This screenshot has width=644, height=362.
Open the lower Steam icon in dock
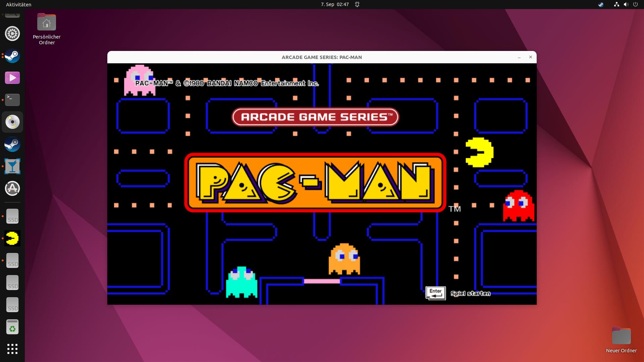coord(12,144)
